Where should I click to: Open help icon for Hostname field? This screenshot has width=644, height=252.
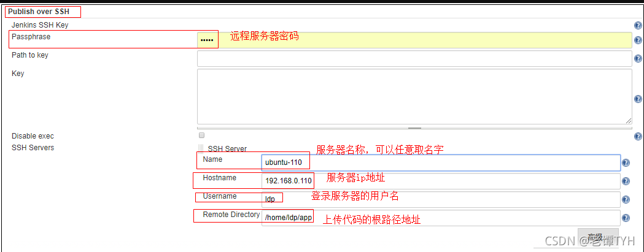pyautogui.click(x=626, y=181)
